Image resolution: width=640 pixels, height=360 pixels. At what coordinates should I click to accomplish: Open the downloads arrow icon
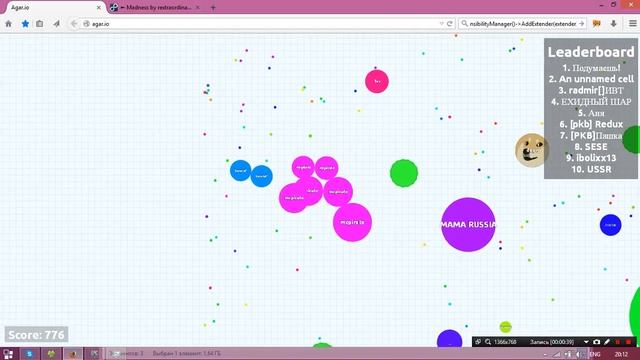tap(613, 24)
